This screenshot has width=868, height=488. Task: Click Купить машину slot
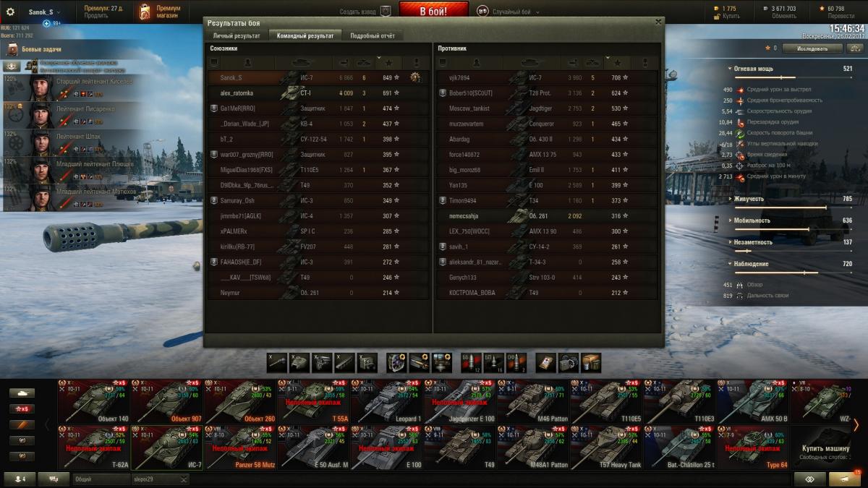[x=826, y=448]
